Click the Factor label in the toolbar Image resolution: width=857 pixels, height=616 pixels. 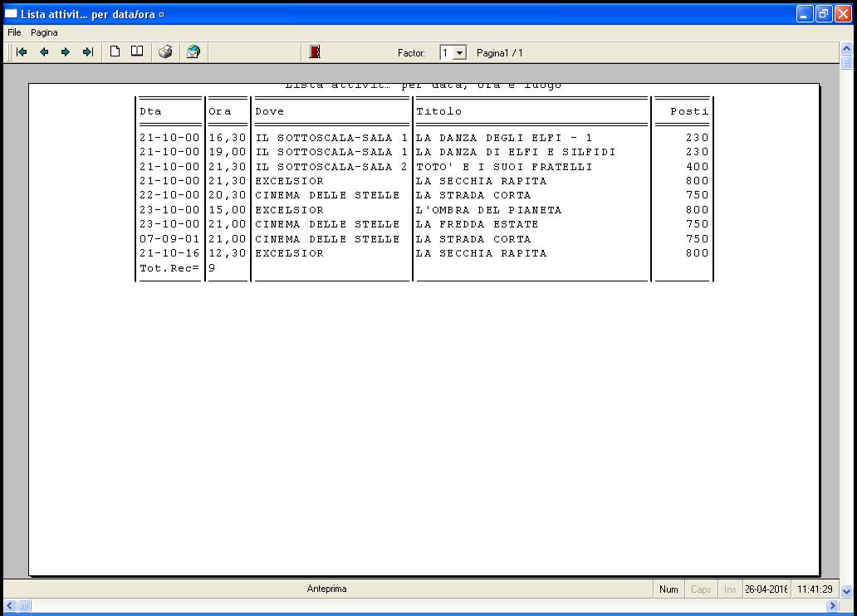pos(411,53)
